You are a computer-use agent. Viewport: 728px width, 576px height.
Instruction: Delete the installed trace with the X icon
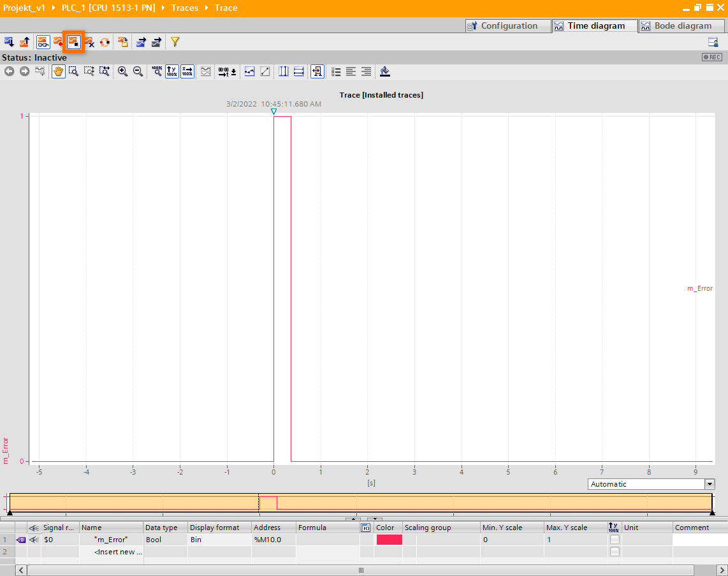[90, 41]
